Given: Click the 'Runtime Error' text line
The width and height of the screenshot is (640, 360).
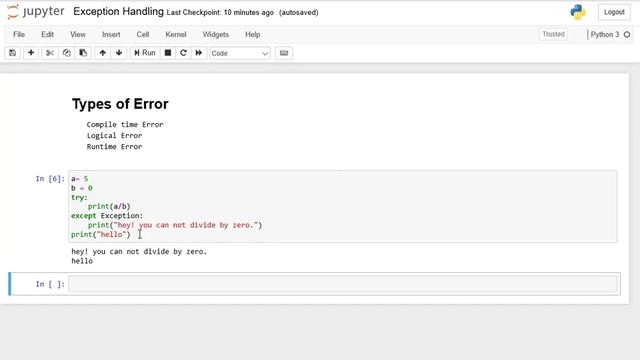Looking at the screenshot, I should [x=114, y=147].
